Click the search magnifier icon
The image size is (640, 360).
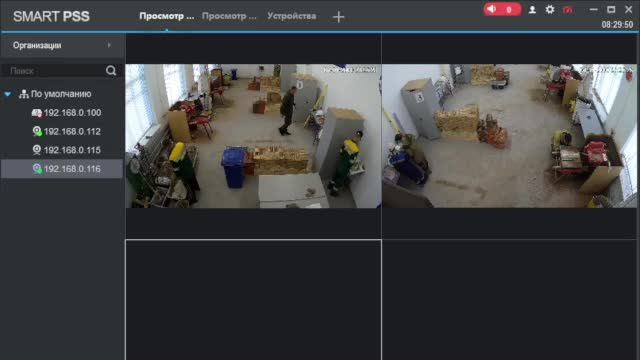pyautogui.click(x=111, y=71)
